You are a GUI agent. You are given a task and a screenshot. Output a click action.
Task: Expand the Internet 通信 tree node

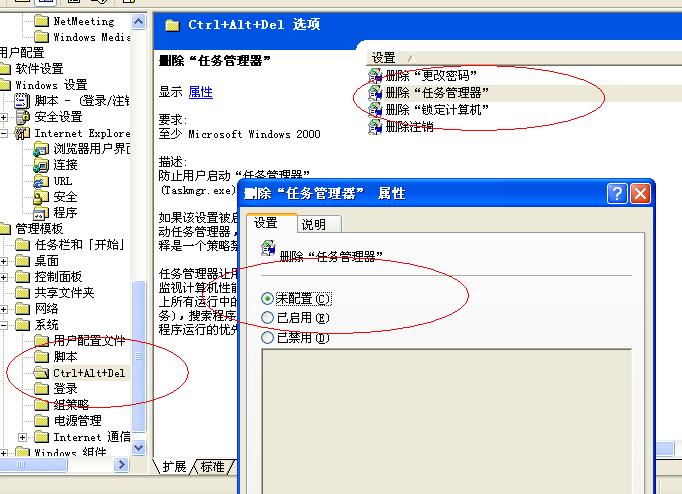click(23, 437)
